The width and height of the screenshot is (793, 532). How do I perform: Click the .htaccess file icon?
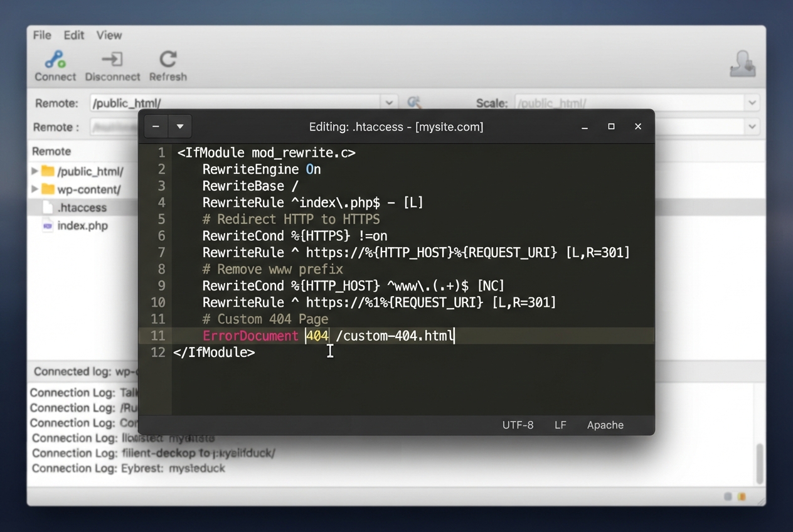[x=48, y=207]
